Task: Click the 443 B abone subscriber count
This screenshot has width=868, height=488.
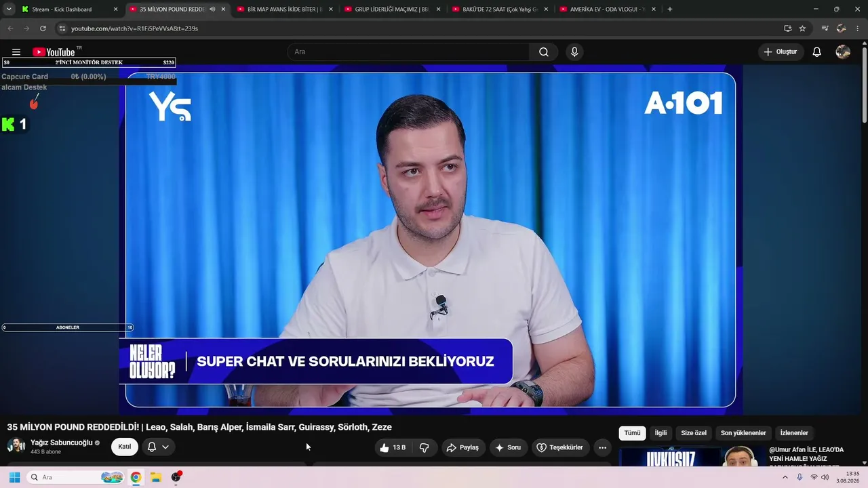Action: (x=46, y=452)
